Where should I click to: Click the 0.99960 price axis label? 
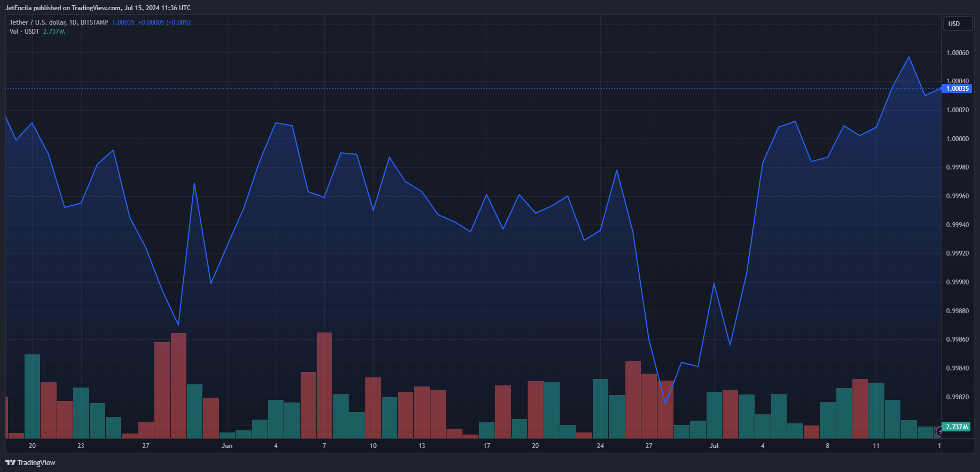click(958, 196)
